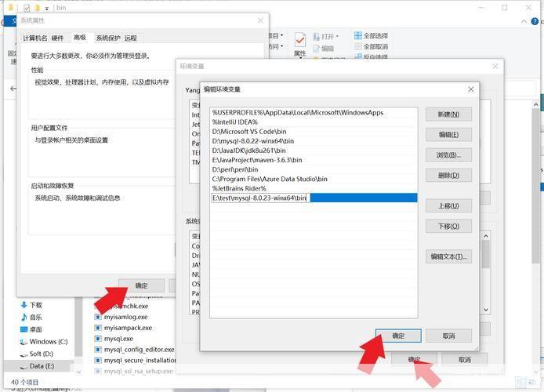Viewport: 544px width, 392px height.
Task: Click 反向选择 in Explorer ribbon
Action: pyautogui.click(x=372, y=56)
